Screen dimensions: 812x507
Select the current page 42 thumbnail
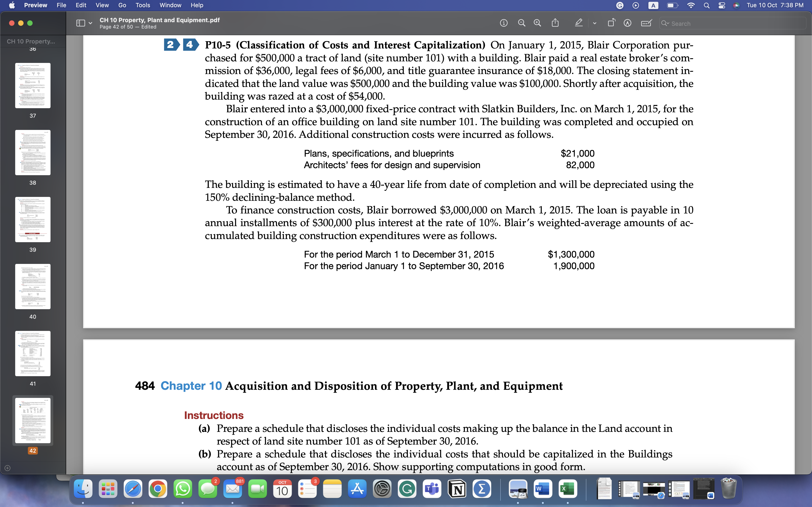click(33, 421)
